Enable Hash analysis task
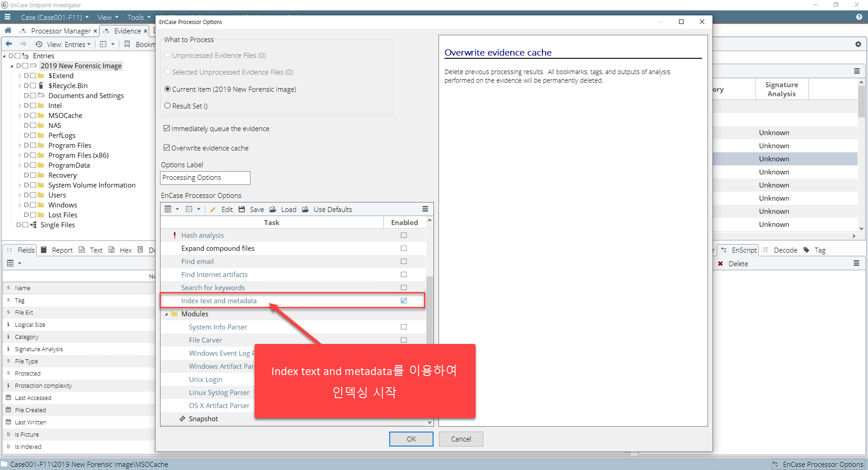Screen dimensions: 868x470 (404, 235)
